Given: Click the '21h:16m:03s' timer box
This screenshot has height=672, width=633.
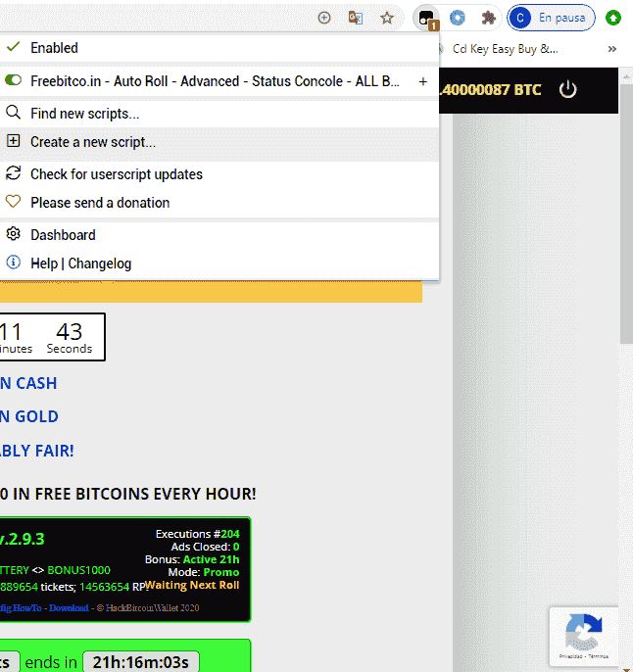Looking at the screenshot, I should [140, 662].
